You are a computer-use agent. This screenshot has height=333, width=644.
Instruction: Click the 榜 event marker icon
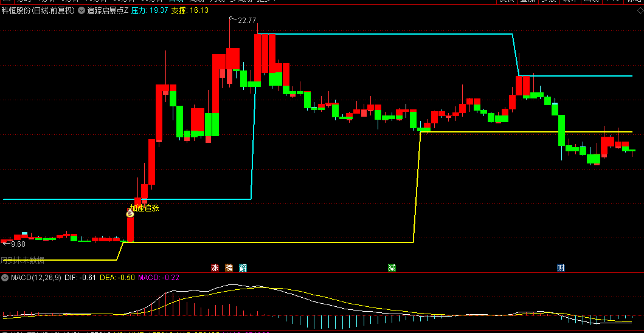[229, 268]
